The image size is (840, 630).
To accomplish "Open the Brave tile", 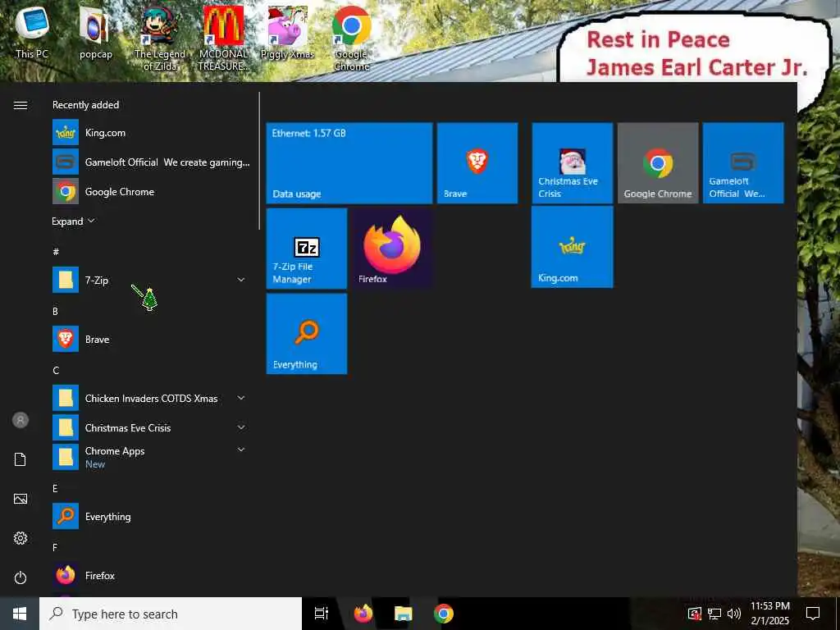I will coord(477,163).
